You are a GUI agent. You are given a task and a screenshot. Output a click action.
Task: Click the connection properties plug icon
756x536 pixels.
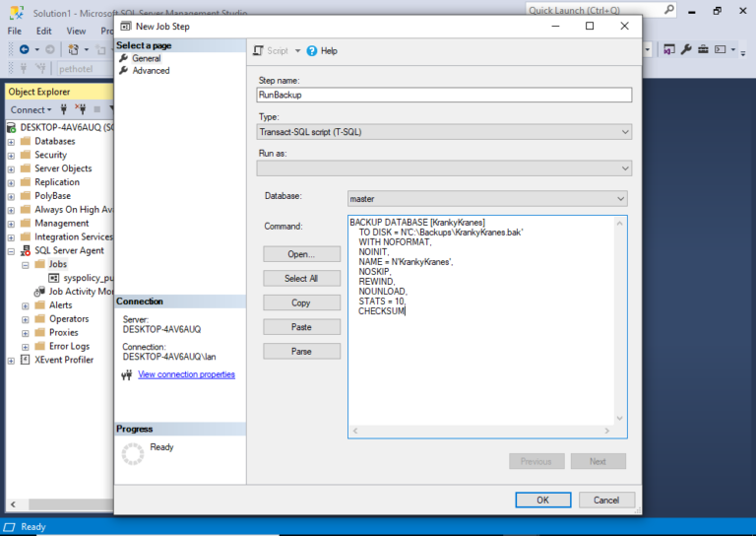126,374
